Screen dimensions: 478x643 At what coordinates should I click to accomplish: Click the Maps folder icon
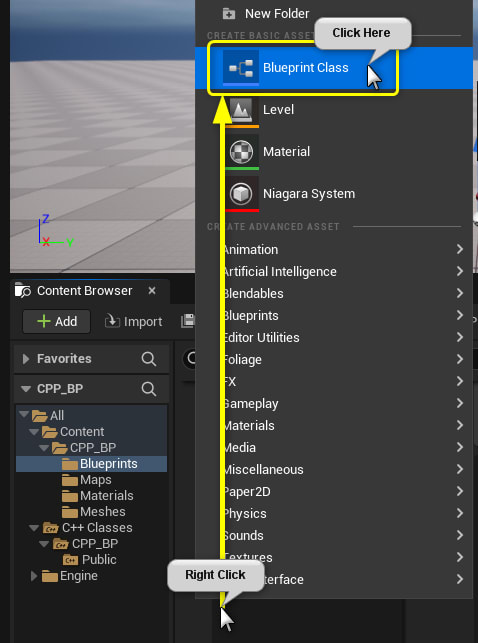(x=70, y=480)
